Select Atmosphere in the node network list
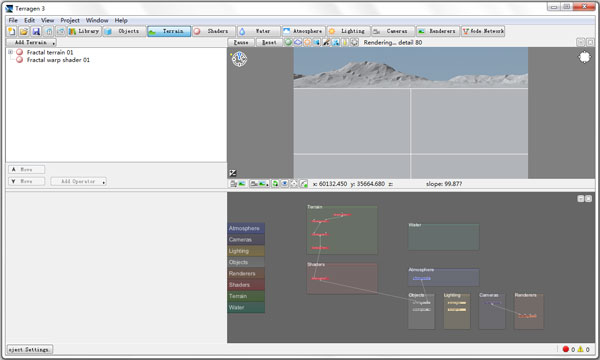Viewport: 600px width, 360px height. (246, 228)
